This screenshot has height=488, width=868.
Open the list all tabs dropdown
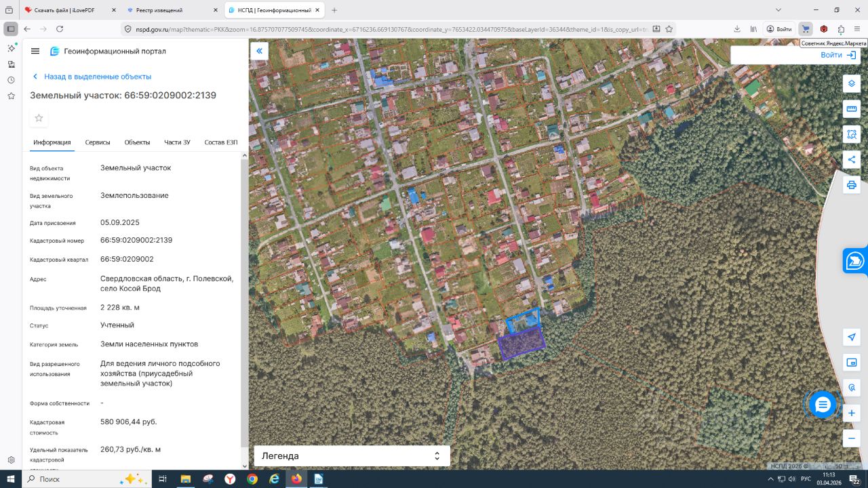pos(778,10)
